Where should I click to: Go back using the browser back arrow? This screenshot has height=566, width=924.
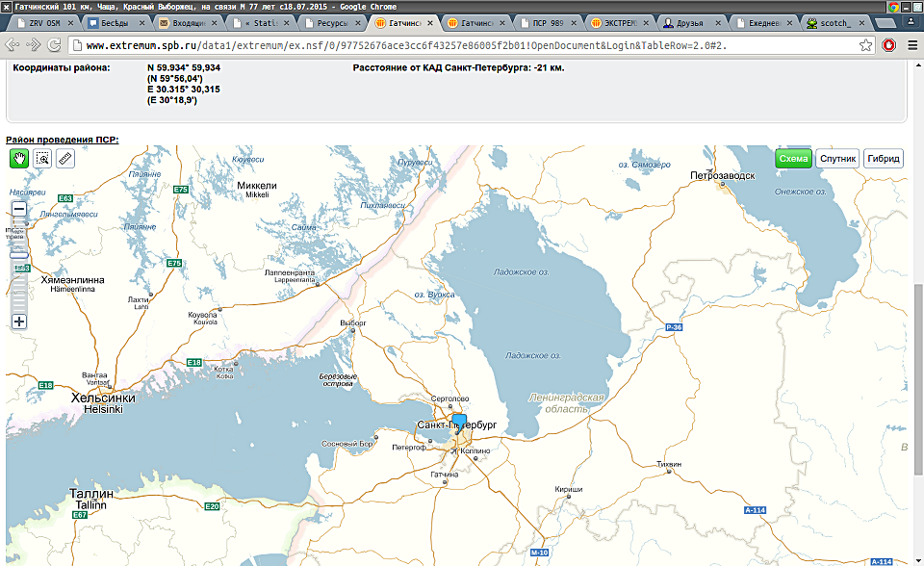pos(12,45)
